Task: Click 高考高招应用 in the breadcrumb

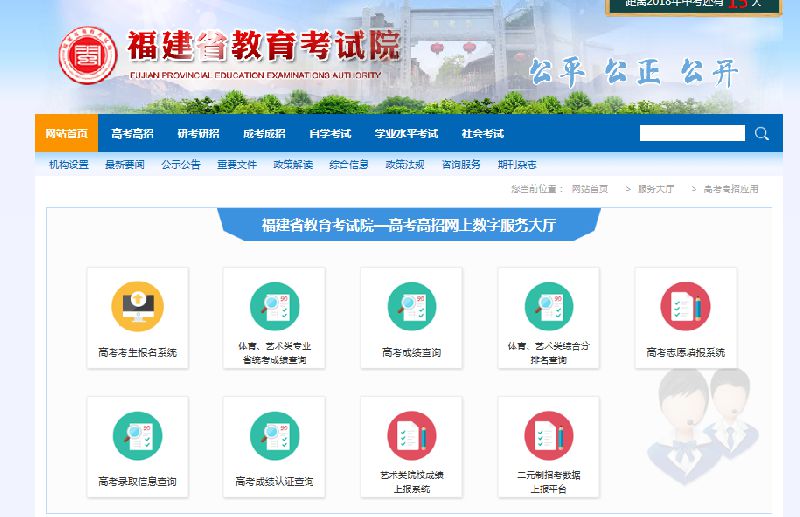Action: (731, 189)
